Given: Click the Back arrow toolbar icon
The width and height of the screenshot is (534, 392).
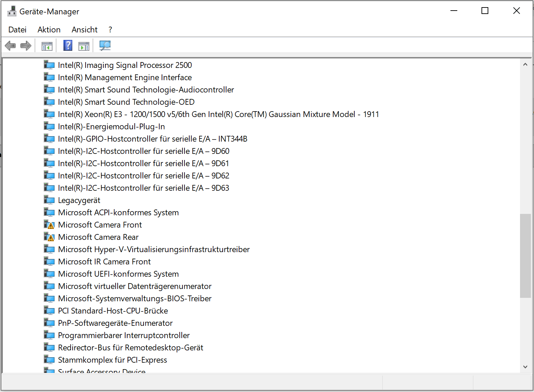Looking at the screenshot, I should [10, 45].
